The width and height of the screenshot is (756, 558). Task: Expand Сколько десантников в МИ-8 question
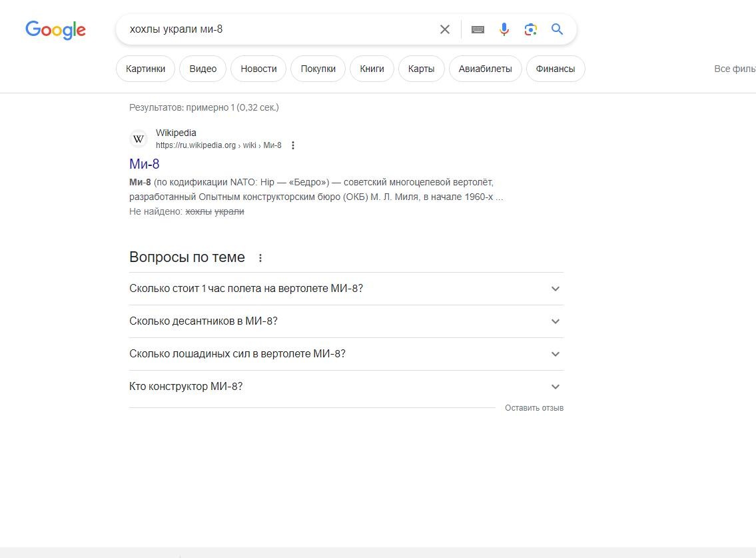click(x=346, y=321)
